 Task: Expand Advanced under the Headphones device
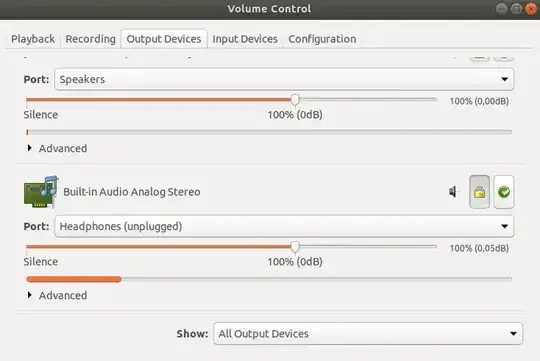point(58,295)
